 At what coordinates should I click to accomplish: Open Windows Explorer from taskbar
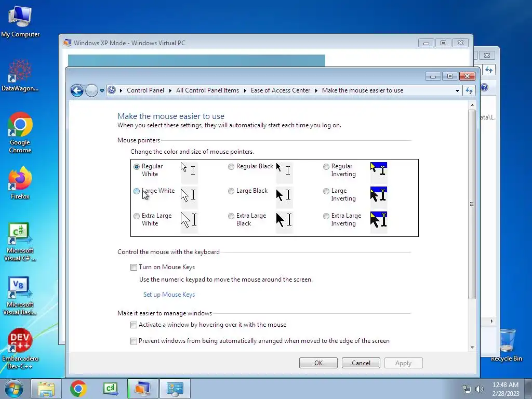coord(46,389)
